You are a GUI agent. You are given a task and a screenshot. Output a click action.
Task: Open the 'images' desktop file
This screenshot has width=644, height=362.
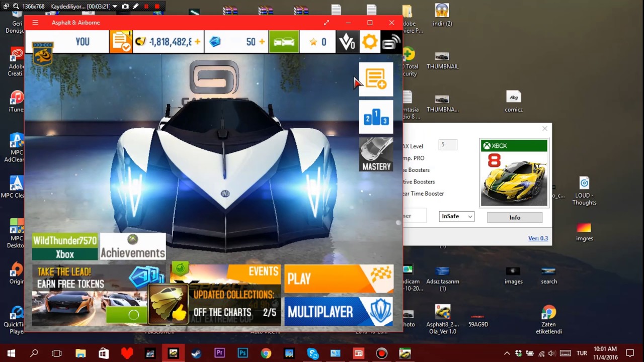[x=514, y=275]
